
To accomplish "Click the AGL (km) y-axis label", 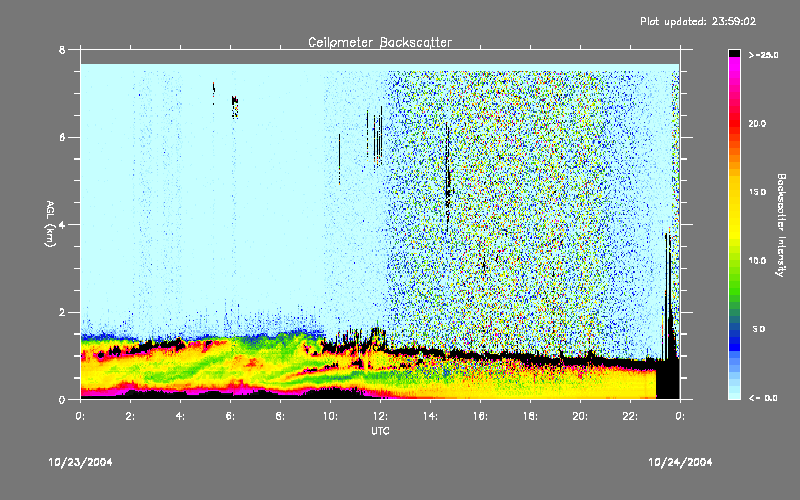I will 50,224.
